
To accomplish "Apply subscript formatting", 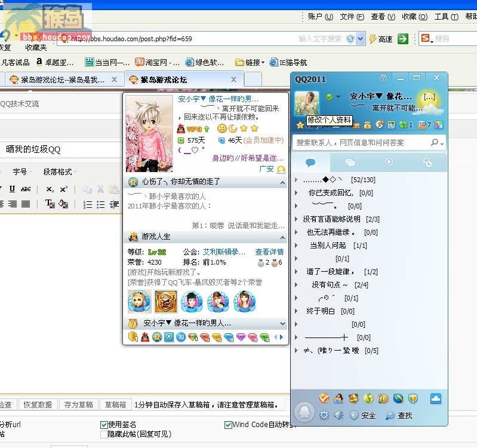I will click(50, 189).
